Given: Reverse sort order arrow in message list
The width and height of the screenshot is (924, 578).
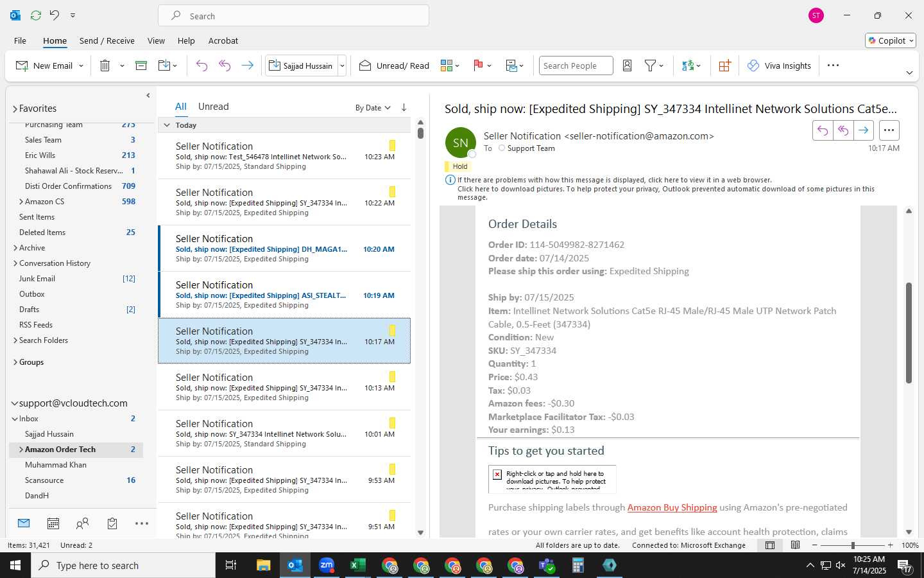Looking at the screenshot, I should point(404,107).
